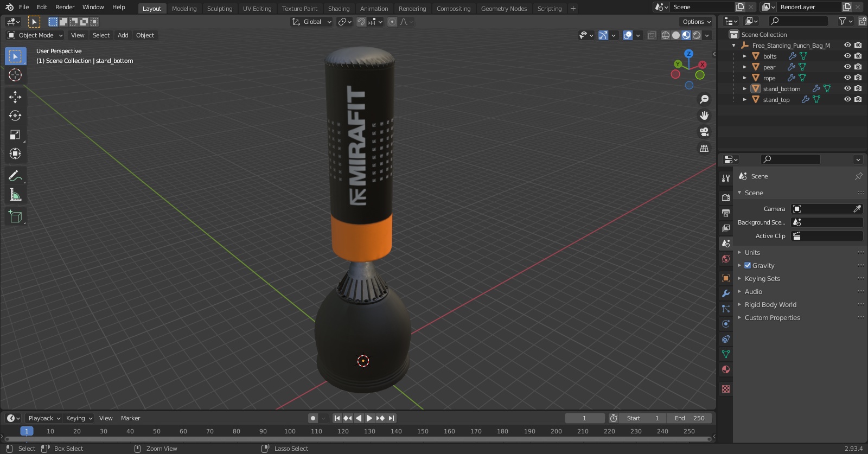Hide stand_bottom object in viewport
This screenshot has height=454, width=868.
[847, 88]
